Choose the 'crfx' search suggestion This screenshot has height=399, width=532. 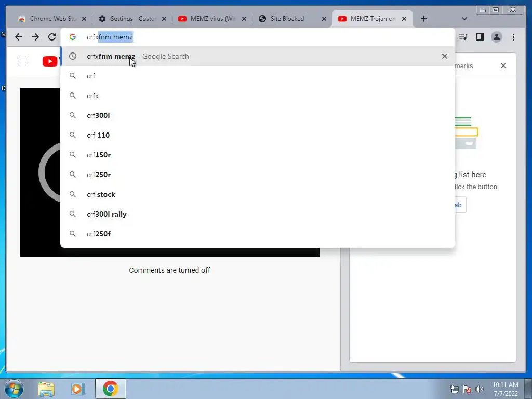coord(258,96)
